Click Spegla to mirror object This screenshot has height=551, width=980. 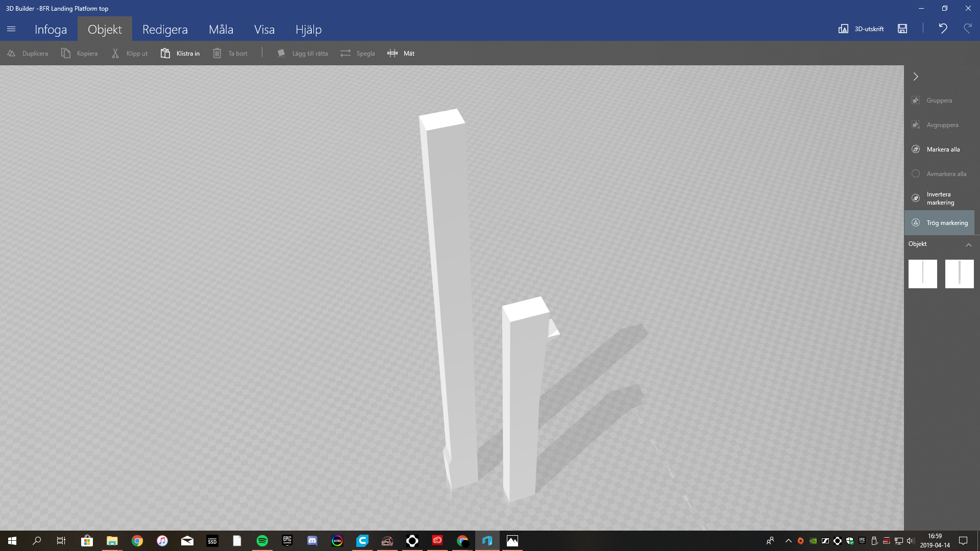click(x=358, y=53)
